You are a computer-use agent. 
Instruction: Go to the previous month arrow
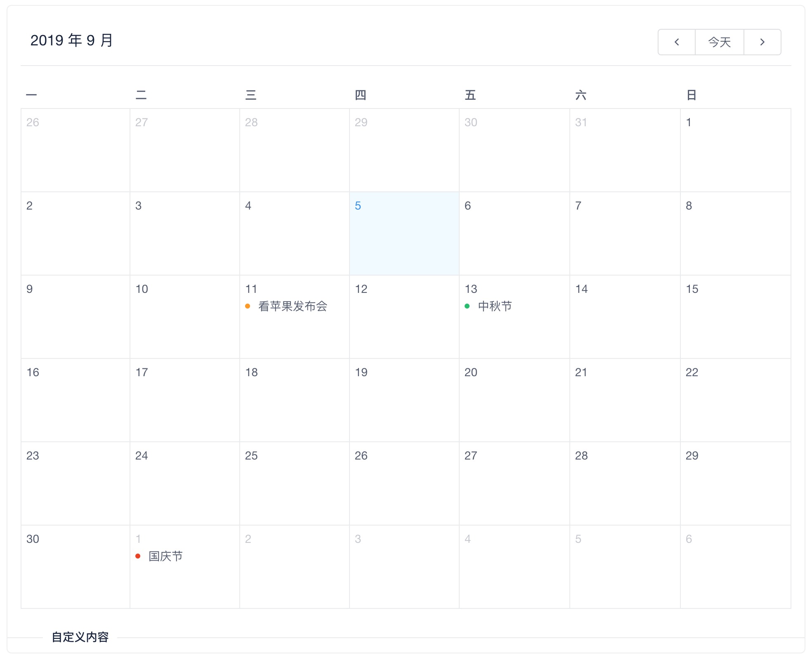tap(676, 42)
